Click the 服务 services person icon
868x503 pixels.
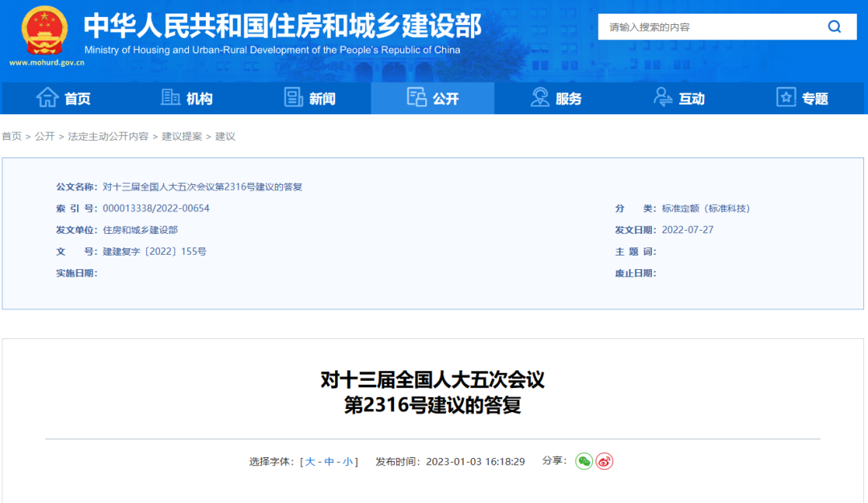(538, 97)
